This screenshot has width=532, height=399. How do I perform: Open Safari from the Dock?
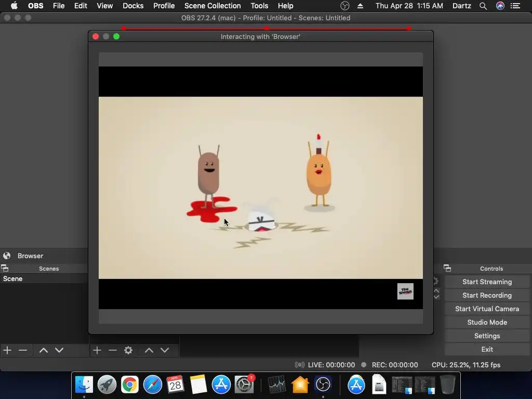(x=153, y=384)
